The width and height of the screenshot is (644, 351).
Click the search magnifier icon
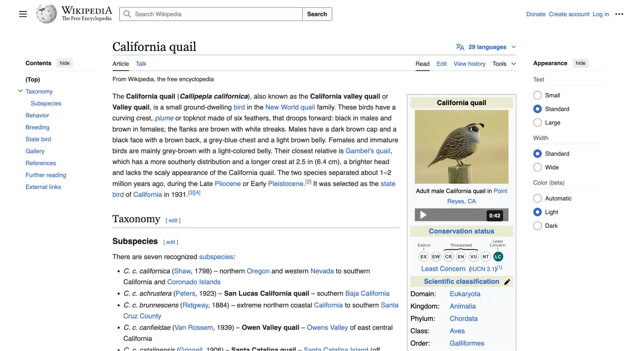click(127, 14)
